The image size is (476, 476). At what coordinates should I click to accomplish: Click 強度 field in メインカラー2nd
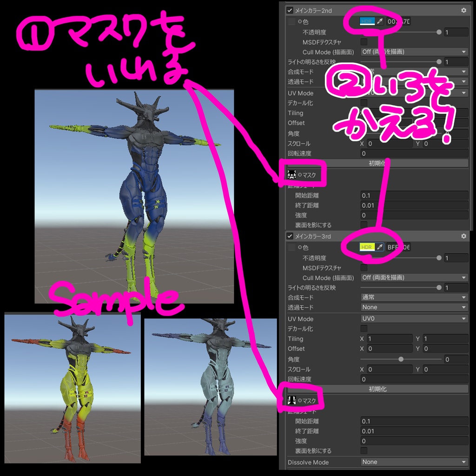tap(414, 215)
